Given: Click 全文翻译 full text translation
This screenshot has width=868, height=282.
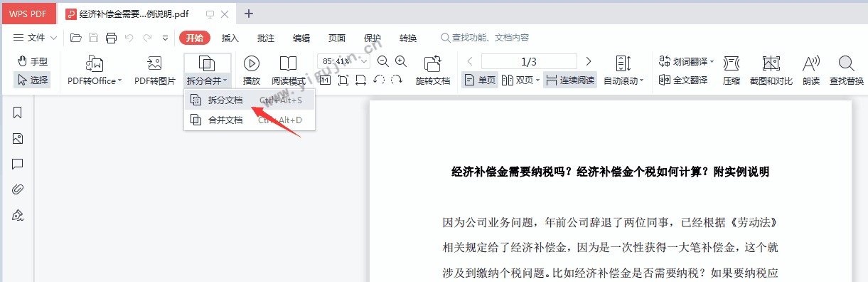Looking at the screenshot, I should 683,80.
